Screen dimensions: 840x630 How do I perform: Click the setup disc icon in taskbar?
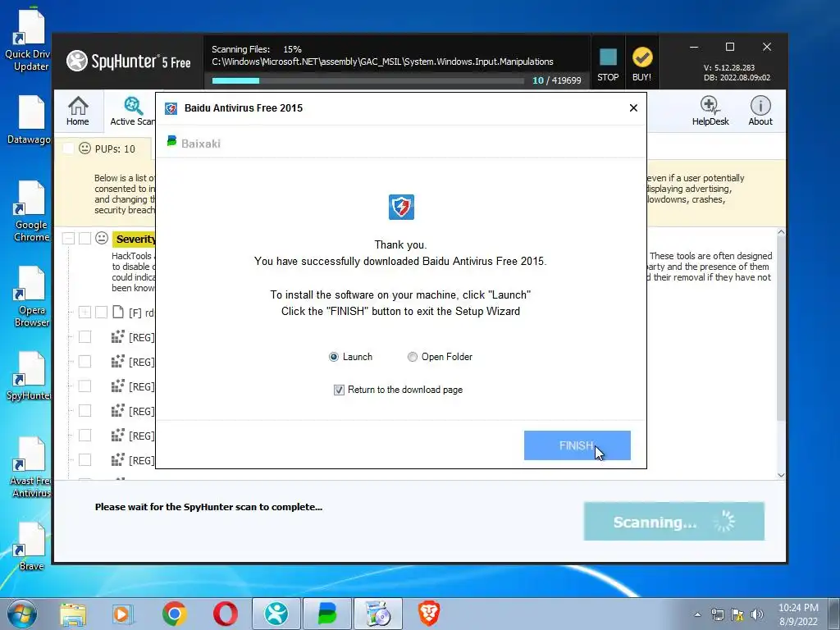(x=378, y=614)
